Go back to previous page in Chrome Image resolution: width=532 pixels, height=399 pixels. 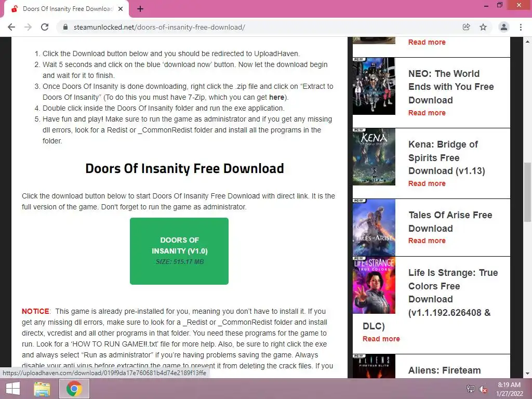tap(11, 27)
